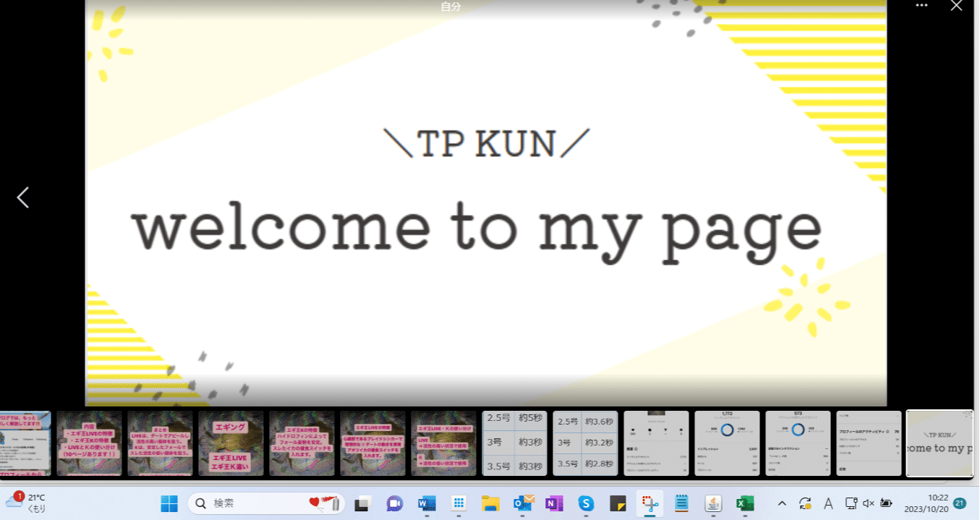
Task: Open File Explorer from the taskbar
Action: [490, 503]
